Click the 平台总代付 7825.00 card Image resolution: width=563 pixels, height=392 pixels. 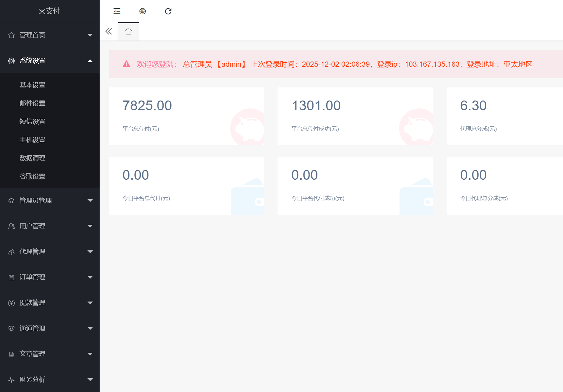(186, 116)
